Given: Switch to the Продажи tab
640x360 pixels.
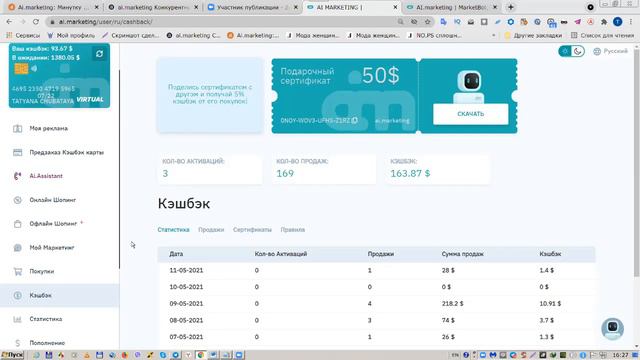Looking at the screenshot, I should pos(211,230).
